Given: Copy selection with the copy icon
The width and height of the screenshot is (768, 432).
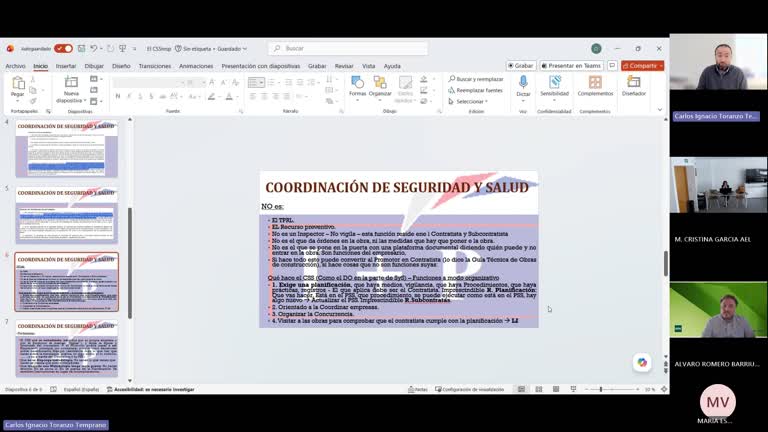Looking at the screenshot, I should click(33, 90).
